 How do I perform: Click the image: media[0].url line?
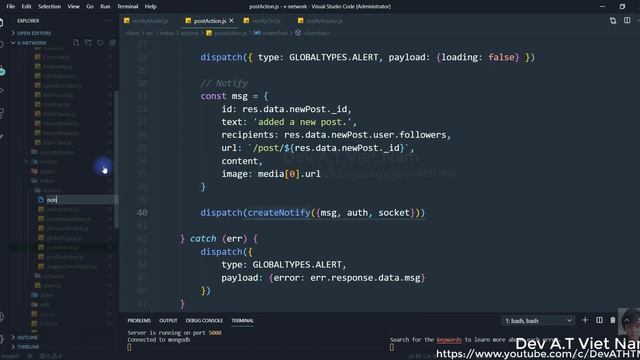[271, 174]
